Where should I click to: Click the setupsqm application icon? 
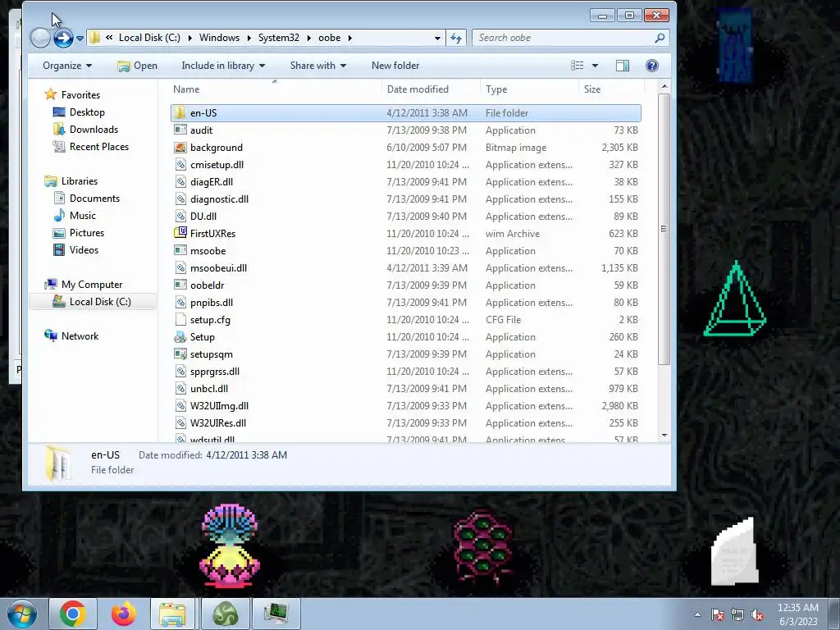tap(180, 354)
